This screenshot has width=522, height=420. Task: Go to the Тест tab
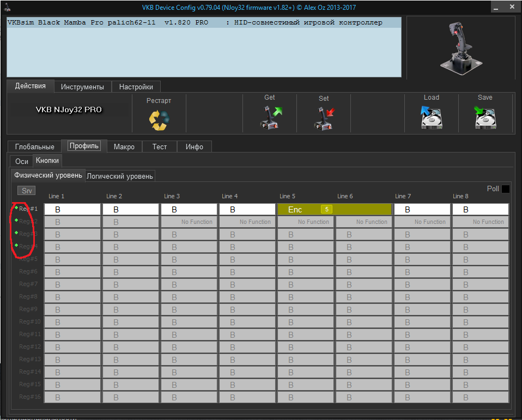(x=160, y=147)
